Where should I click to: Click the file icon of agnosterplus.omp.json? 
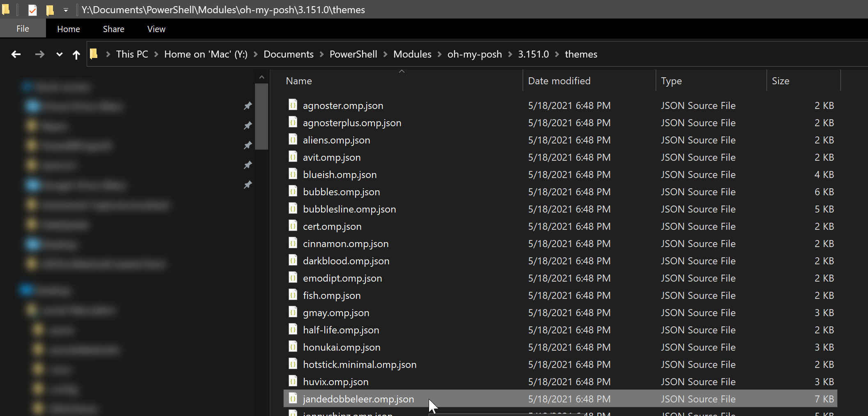(293, 122)
